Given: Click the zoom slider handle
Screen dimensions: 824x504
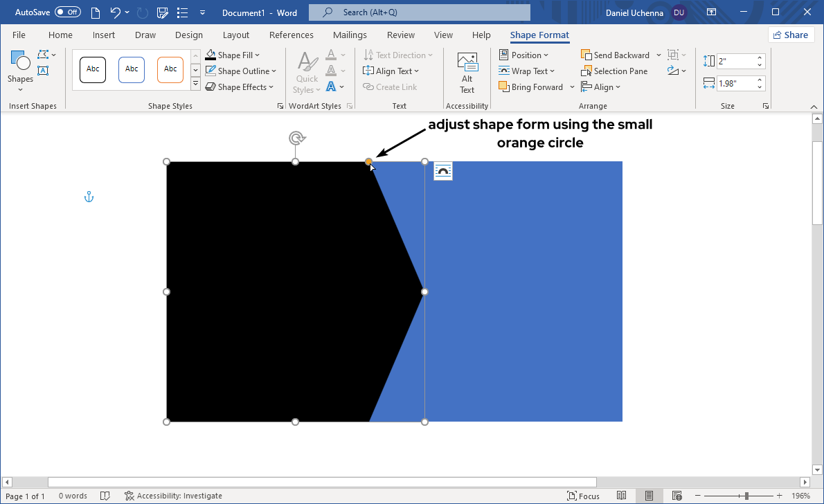Looking at the screenshot, I should click(746, 496).
